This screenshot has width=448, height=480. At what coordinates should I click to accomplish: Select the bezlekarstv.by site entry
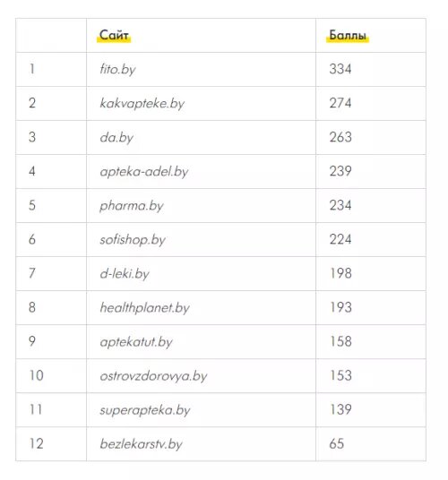(142, 444)
